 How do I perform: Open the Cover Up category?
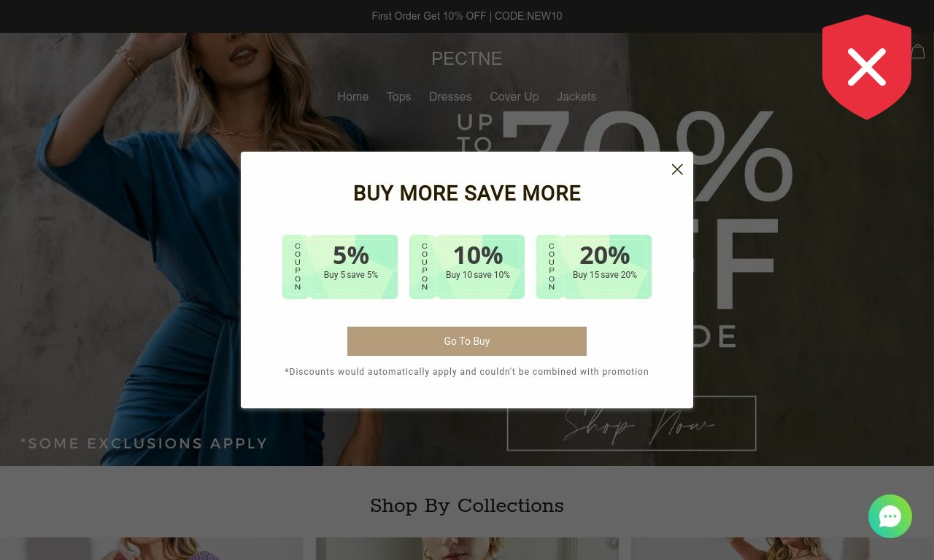(x=514, y=96)
